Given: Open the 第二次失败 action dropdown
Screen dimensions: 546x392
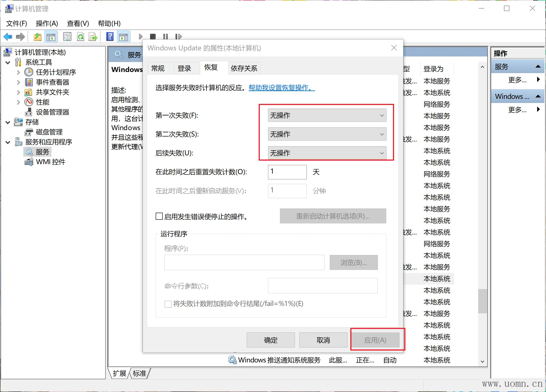Looking at the screenshot, I should coord(327,134).
